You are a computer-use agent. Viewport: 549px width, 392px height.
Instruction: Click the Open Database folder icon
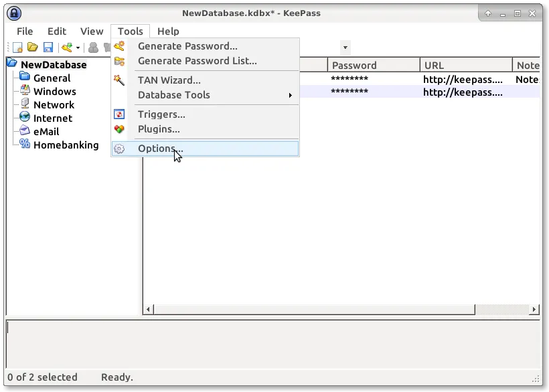click(32, 47)
